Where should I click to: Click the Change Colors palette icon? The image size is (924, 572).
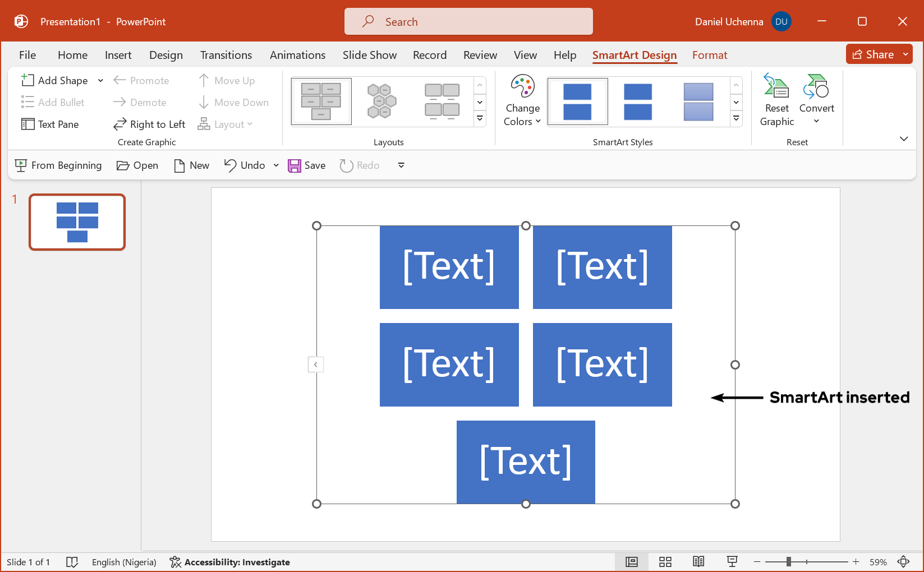[x=522, y=87]
